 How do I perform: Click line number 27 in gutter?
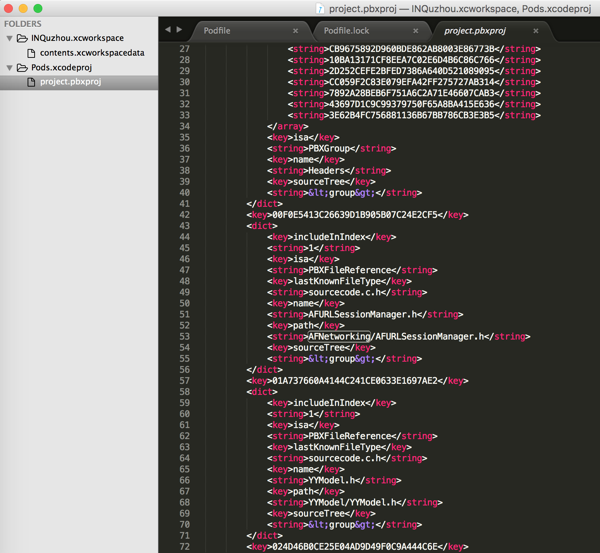[184, 49]
